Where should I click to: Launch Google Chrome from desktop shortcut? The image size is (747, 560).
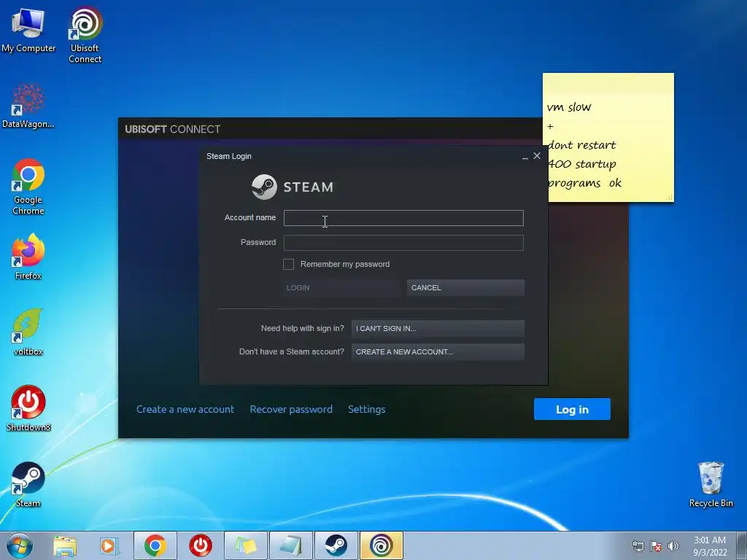click(x=28, y=187)
